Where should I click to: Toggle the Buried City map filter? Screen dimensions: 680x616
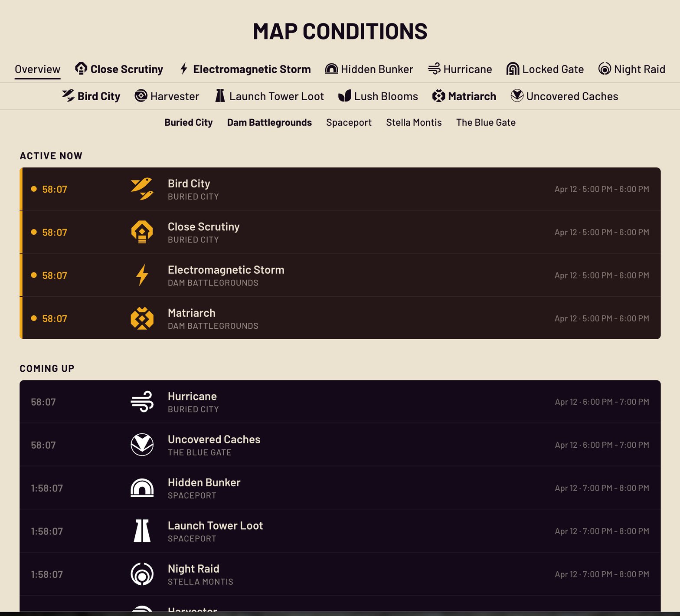[x=188, y=123]
